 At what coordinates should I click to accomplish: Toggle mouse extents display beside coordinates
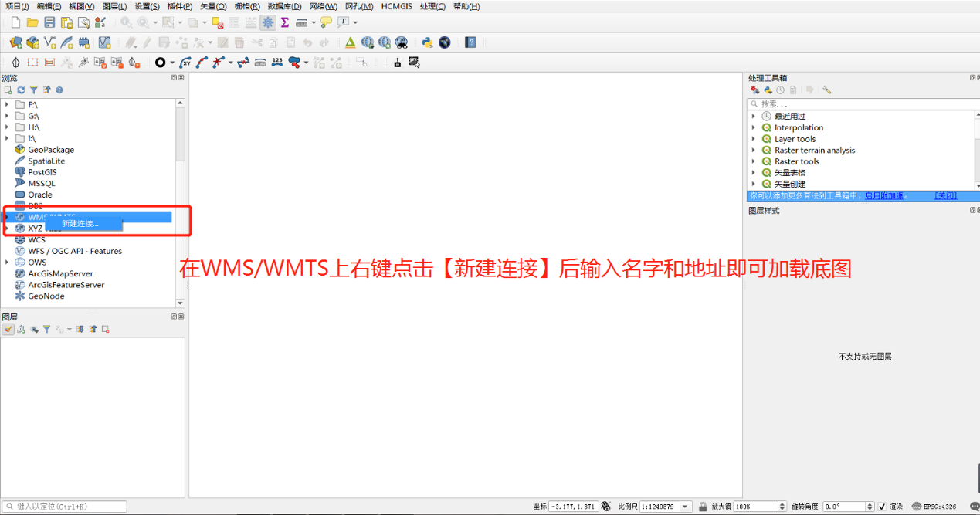coord(606,507)
